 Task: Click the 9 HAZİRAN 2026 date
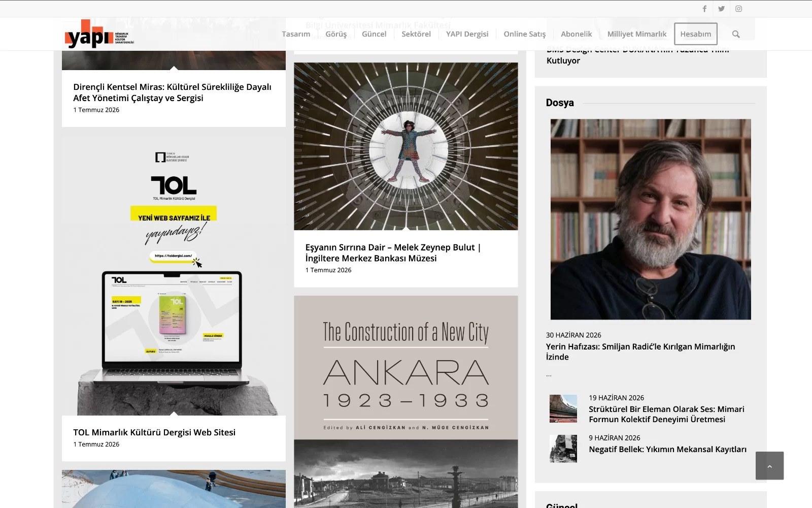tap(615, 438)
